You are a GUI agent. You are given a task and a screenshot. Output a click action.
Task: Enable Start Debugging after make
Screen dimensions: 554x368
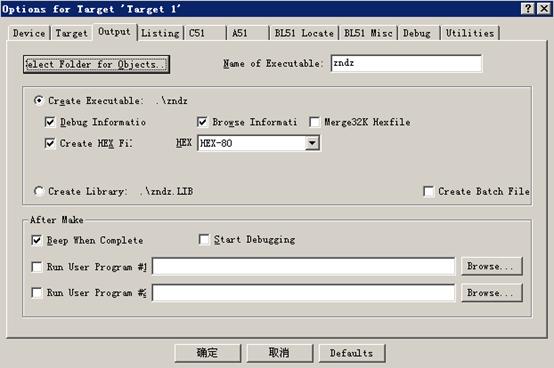[204, 239]
